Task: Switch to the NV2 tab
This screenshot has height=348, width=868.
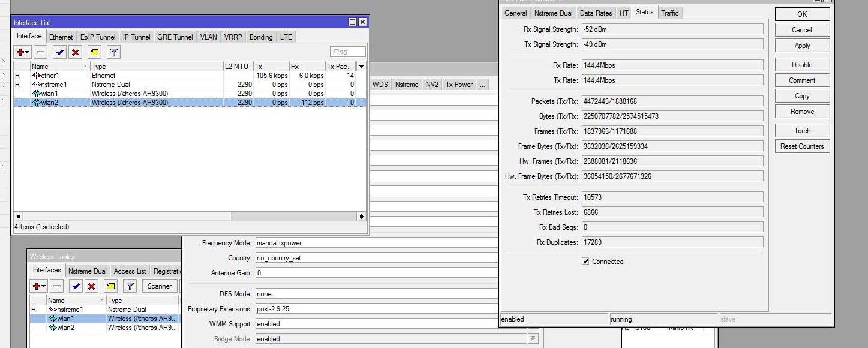Action: 432,85
